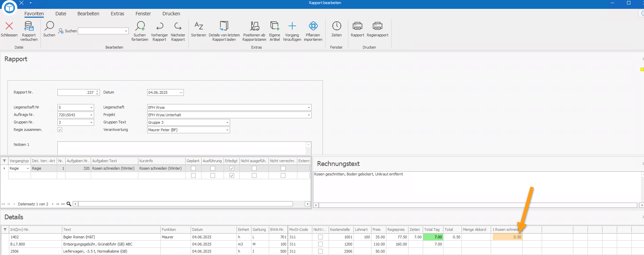
Task: Open the Fenster ribbon tab
Action: coord(143,14)
